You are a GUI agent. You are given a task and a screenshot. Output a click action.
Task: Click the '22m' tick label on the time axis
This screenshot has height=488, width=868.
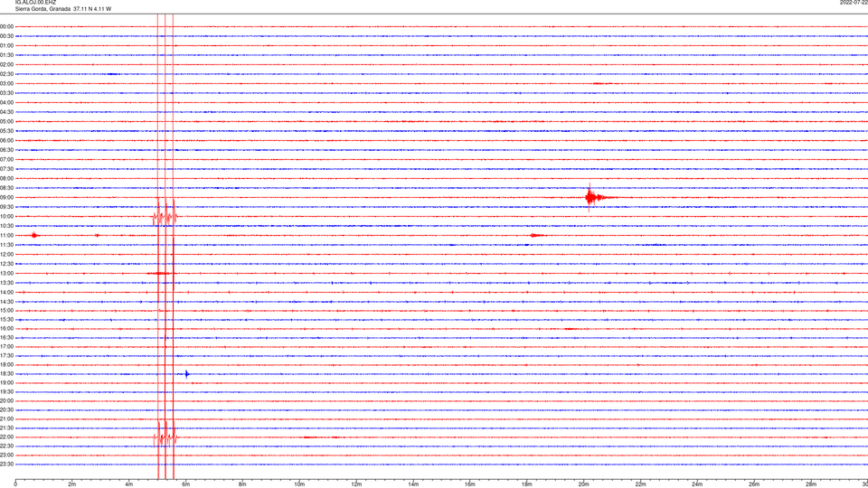(640, 484)
